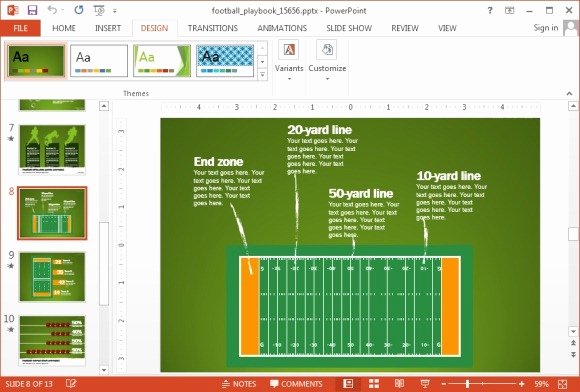Switch to Reading View icon
Viewport: 580px width, 392px height.
point(399,384)
